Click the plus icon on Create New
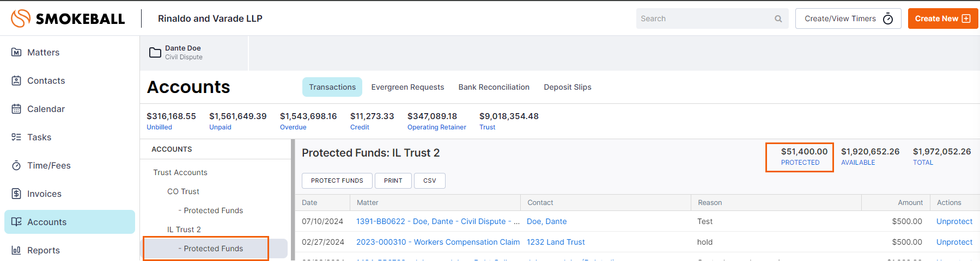The image size is (980, 261). pos(966,18)
